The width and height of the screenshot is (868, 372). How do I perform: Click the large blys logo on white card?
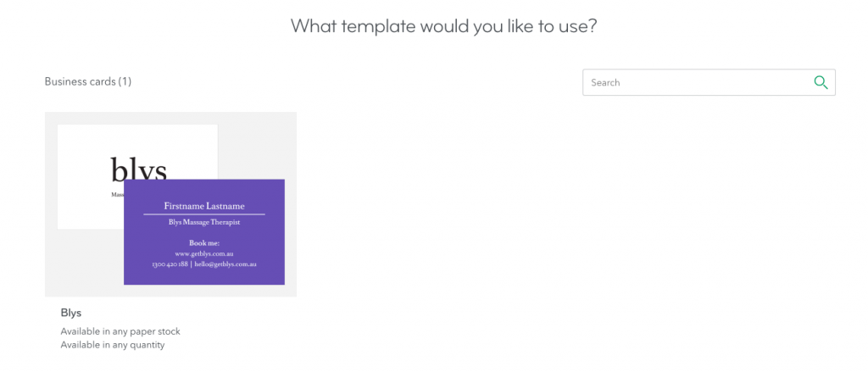(138, 169)
